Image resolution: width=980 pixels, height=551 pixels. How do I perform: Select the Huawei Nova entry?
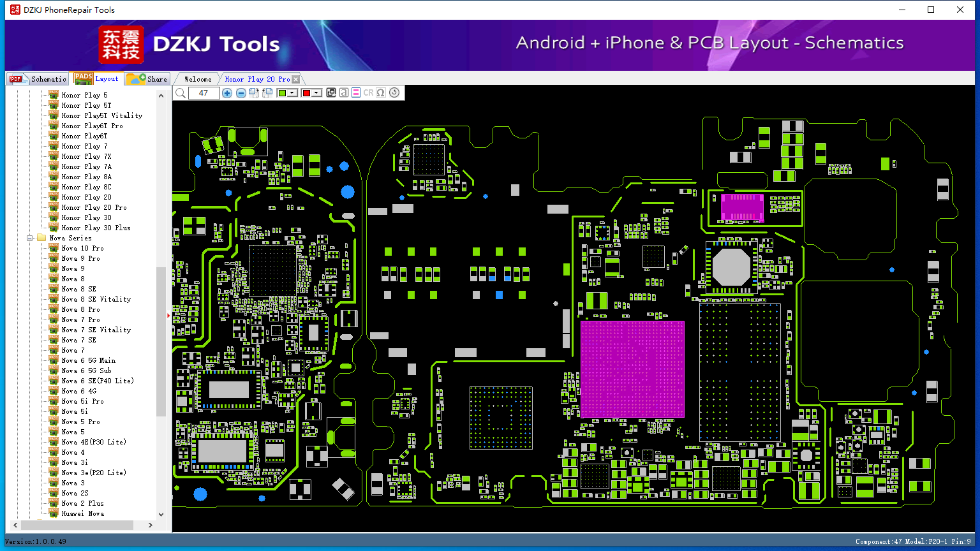tap(82, 513)
